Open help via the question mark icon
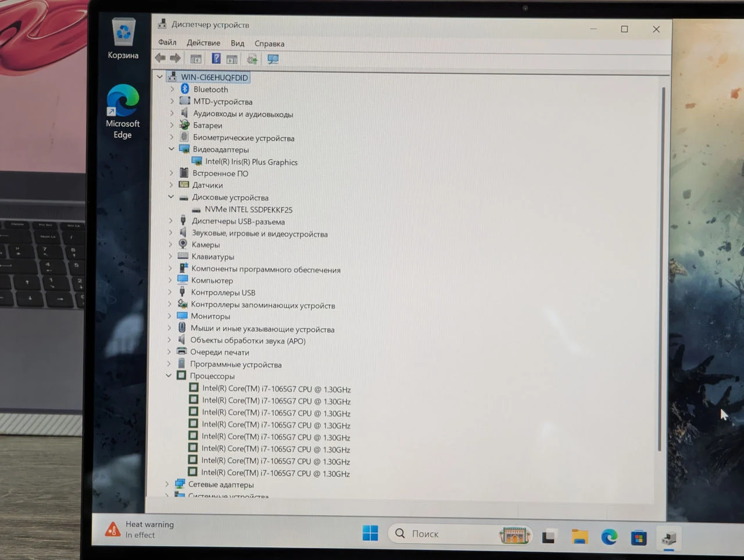 point(216,59)
